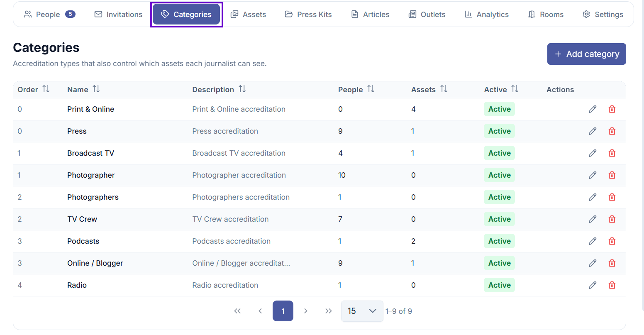Open the People tab
This screenshot has height=335, width=644.
coord(49,15)
